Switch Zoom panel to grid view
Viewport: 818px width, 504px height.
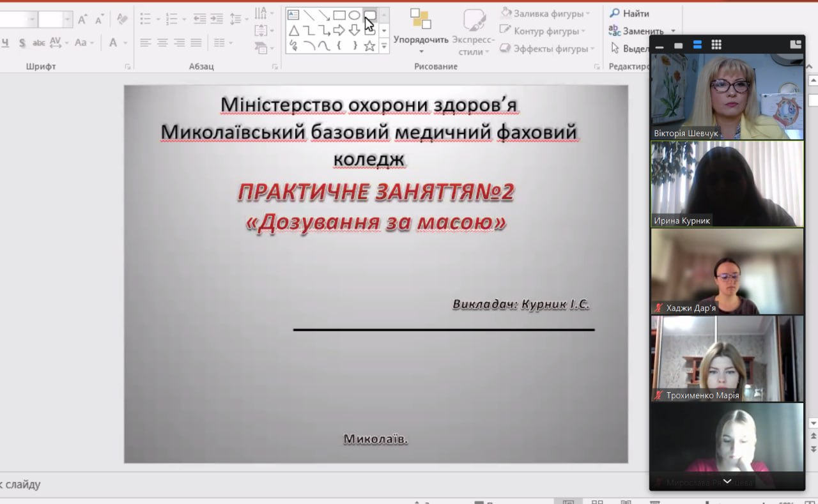pos(716,45)
